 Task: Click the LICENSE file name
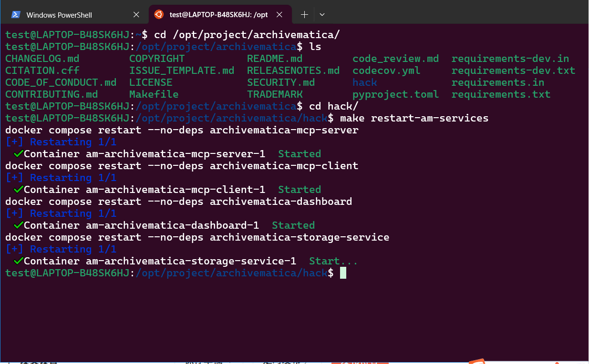151,82
